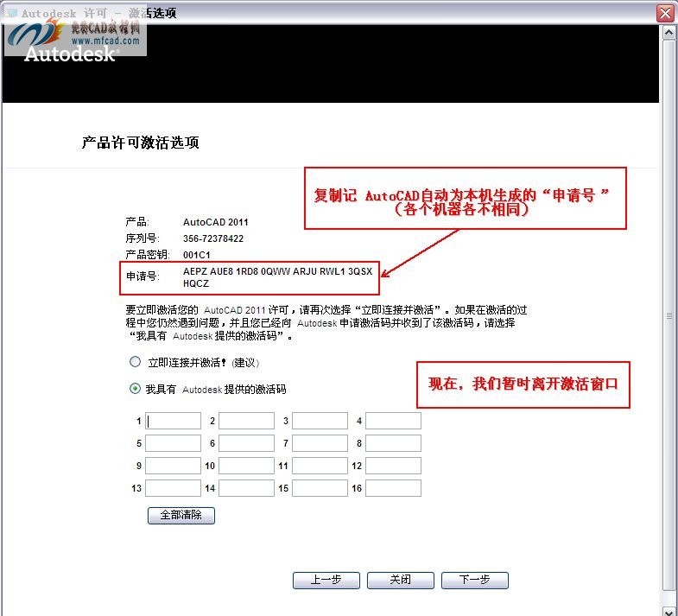Click activation code field 8

[394, 443]
